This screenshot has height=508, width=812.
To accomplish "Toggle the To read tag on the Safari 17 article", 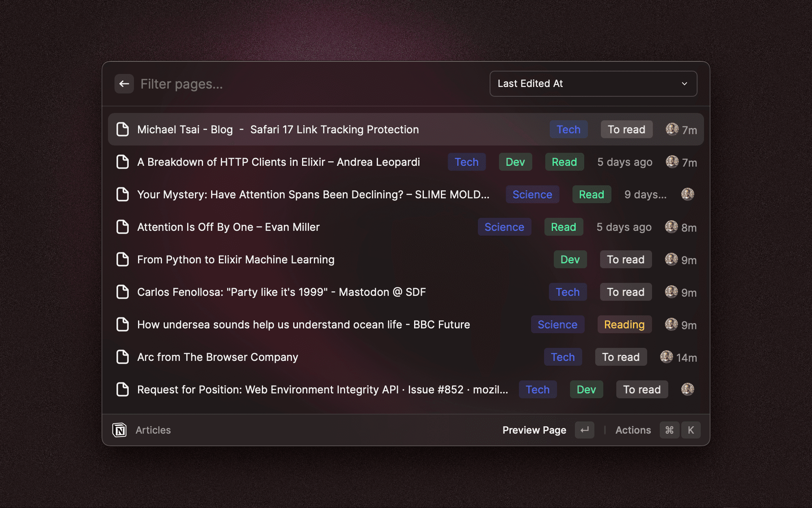I will point(626,129).
